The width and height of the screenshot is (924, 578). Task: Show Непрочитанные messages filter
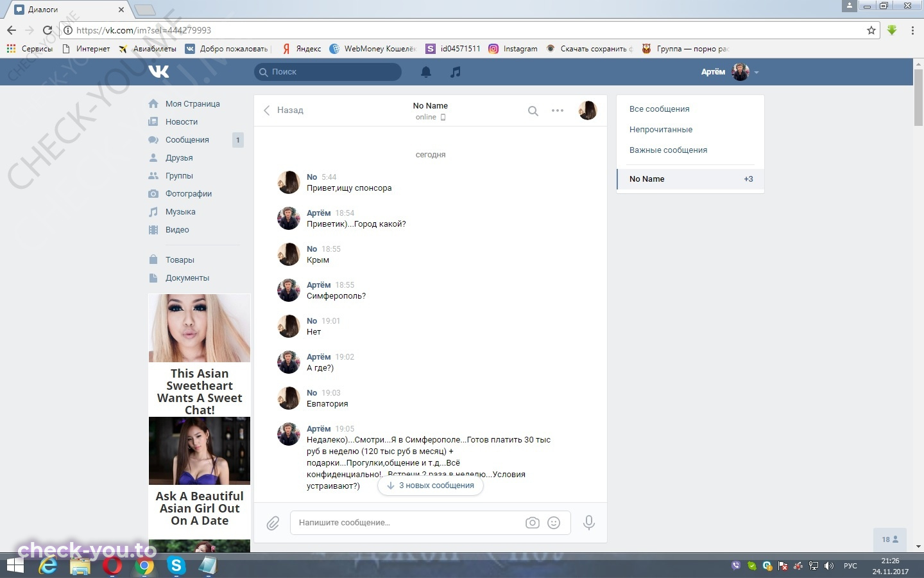pyautogui.click(x=661, y=130)
